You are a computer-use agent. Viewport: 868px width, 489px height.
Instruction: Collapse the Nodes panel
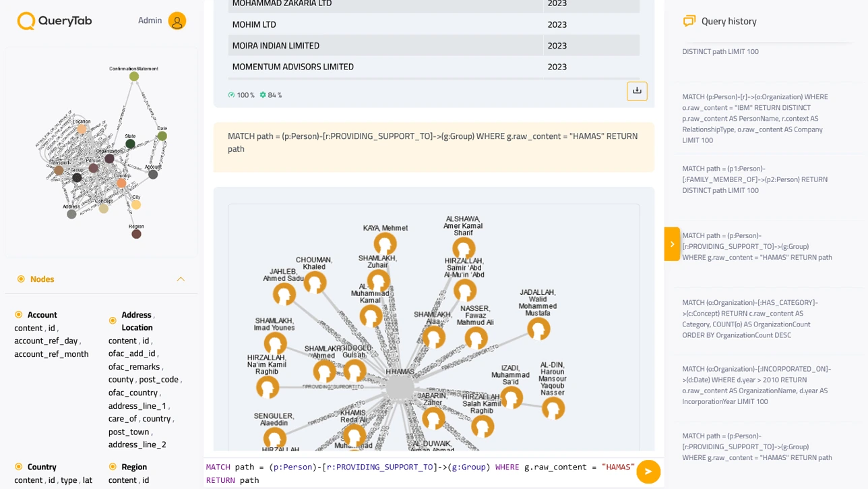click(181, 279)
